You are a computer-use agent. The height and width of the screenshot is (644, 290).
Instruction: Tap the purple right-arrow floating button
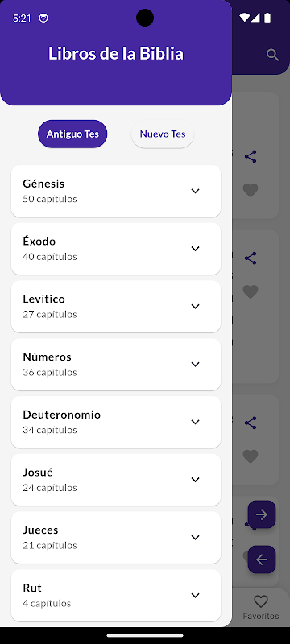(x=262, y=514)
